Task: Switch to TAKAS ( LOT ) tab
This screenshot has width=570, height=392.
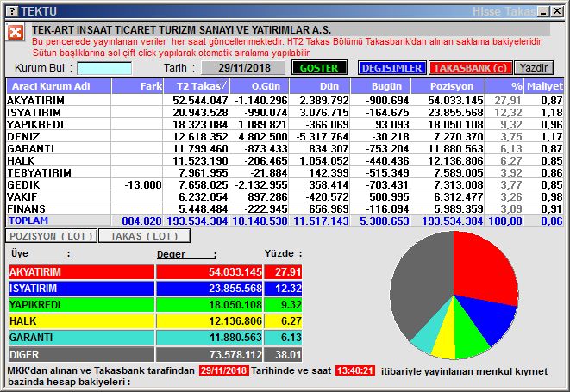Action: click(144, 236)
